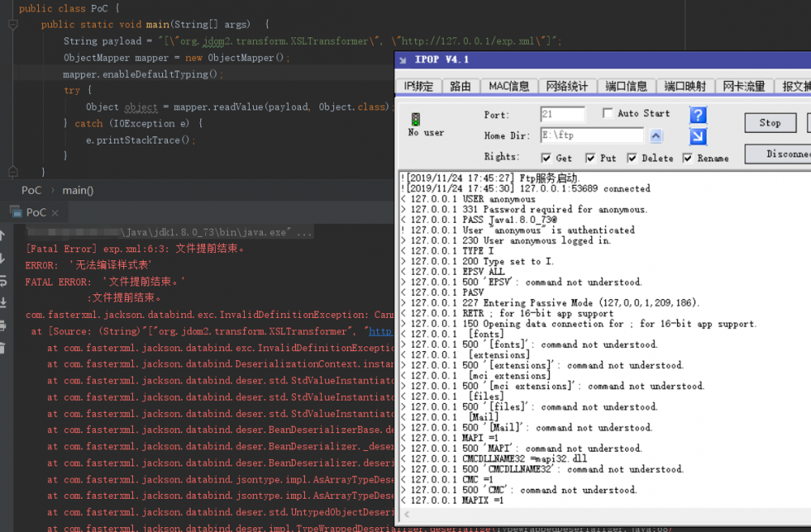
Task: Close the PoC run tab
Action: tap(55, 212)
